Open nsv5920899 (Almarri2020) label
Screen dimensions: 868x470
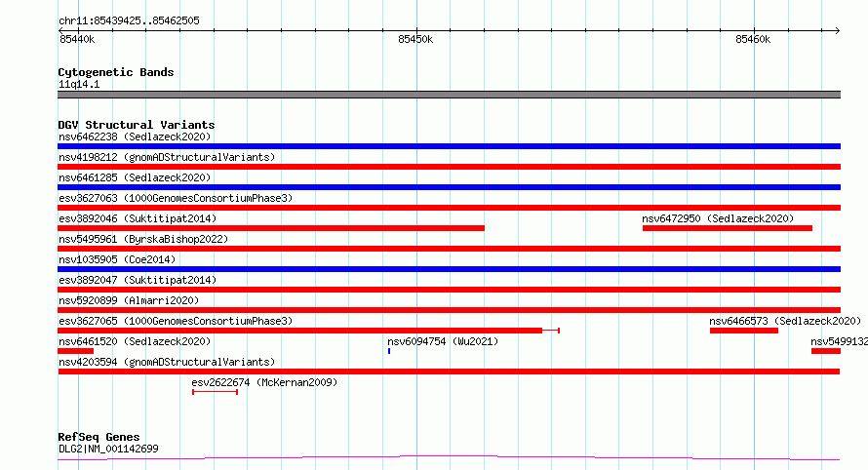(129, 300)
